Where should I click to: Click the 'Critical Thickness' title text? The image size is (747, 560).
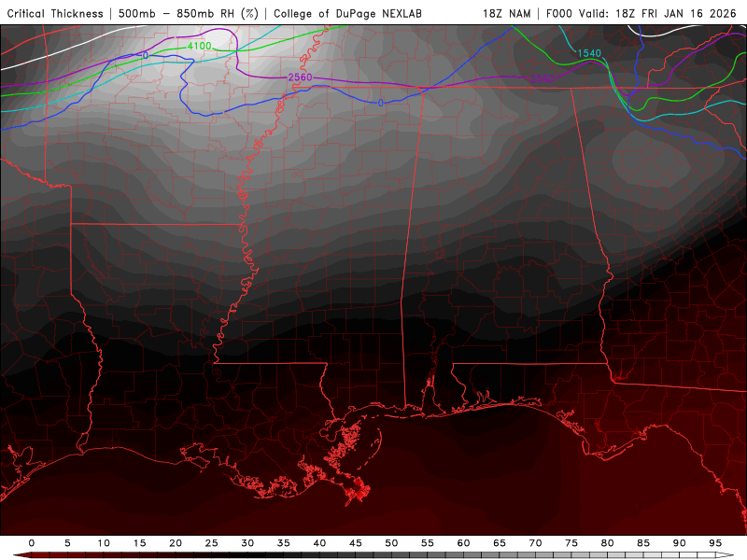(55, 13)
